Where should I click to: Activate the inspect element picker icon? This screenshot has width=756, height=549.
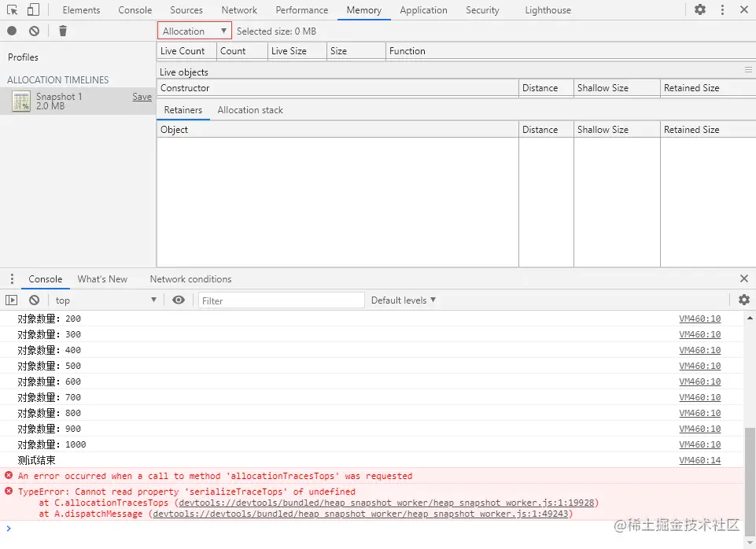pyautogui.click(x=12, y=9)
